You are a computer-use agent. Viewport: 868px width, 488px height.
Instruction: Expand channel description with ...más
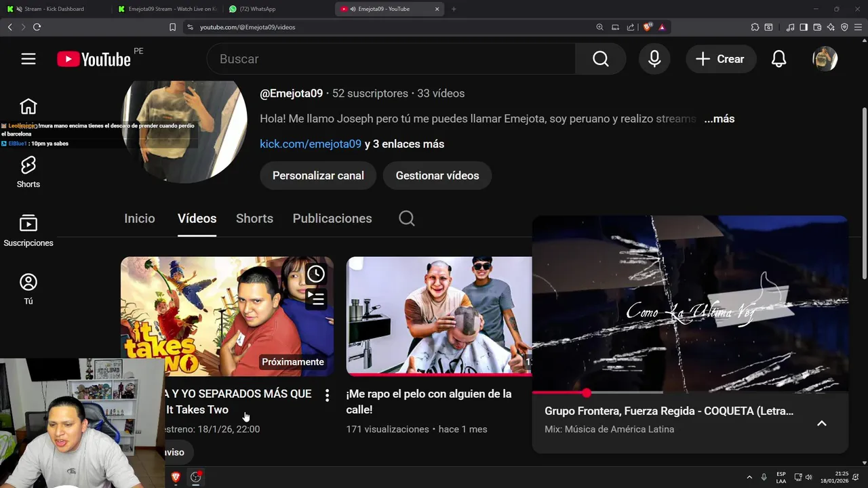tap(719, 119)
